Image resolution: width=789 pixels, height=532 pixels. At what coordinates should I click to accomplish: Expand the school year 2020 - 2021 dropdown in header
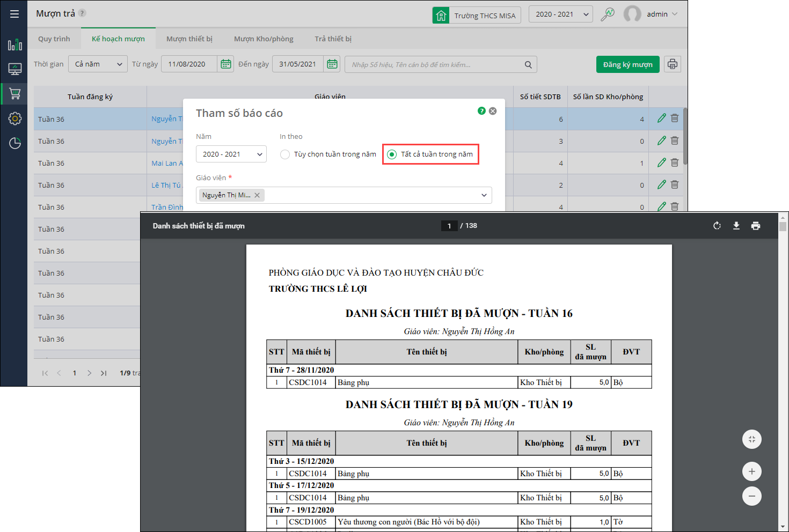pos(560,14)
